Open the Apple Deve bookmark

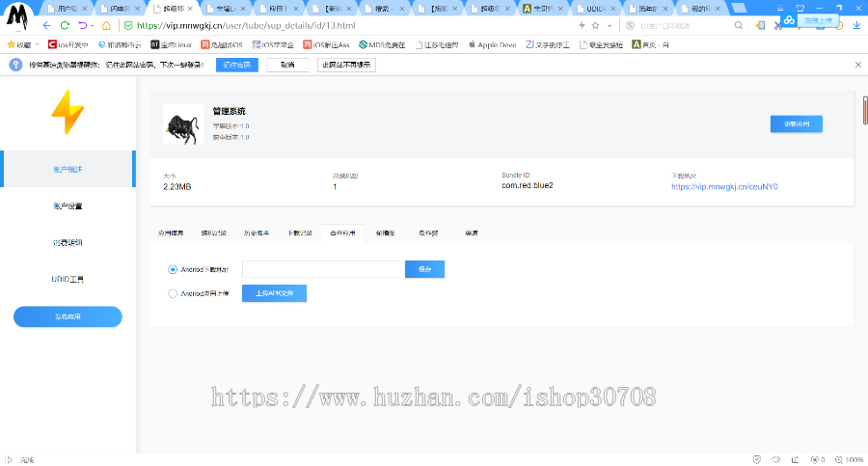[x=492, y=44]
